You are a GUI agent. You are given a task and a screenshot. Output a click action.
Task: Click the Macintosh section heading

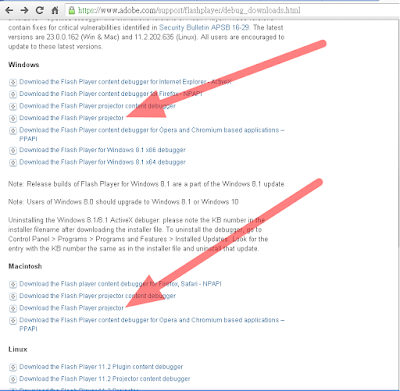tap(25, 266)
